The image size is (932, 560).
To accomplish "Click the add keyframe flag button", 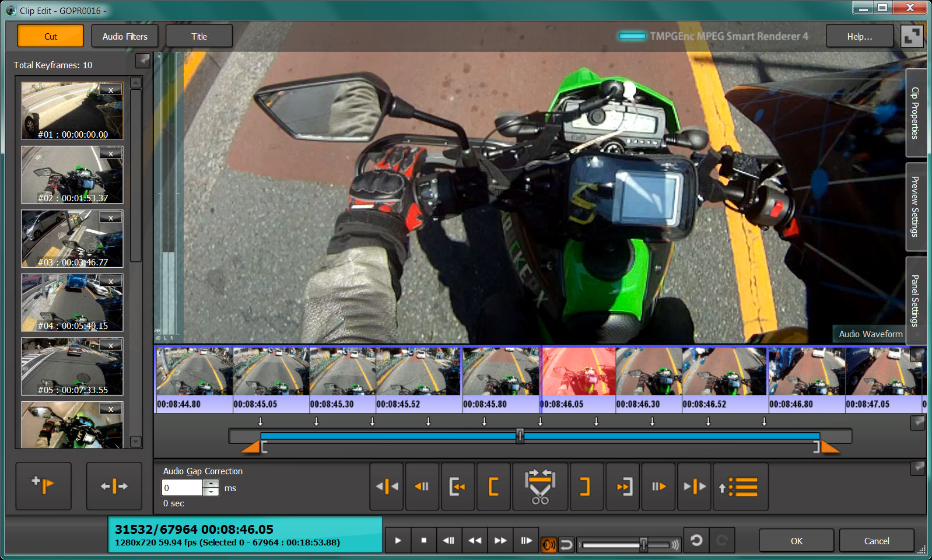I will click(x=43, y=485).
